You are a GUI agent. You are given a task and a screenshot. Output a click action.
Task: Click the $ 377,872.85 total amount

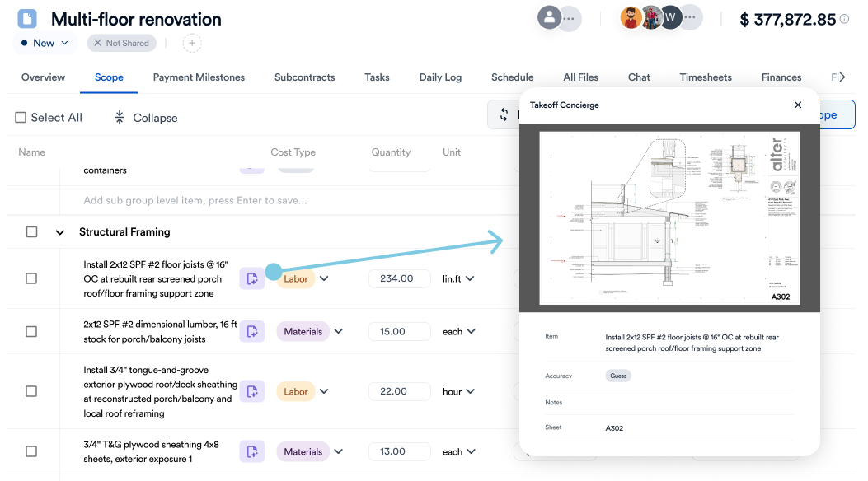click(788, 19)
